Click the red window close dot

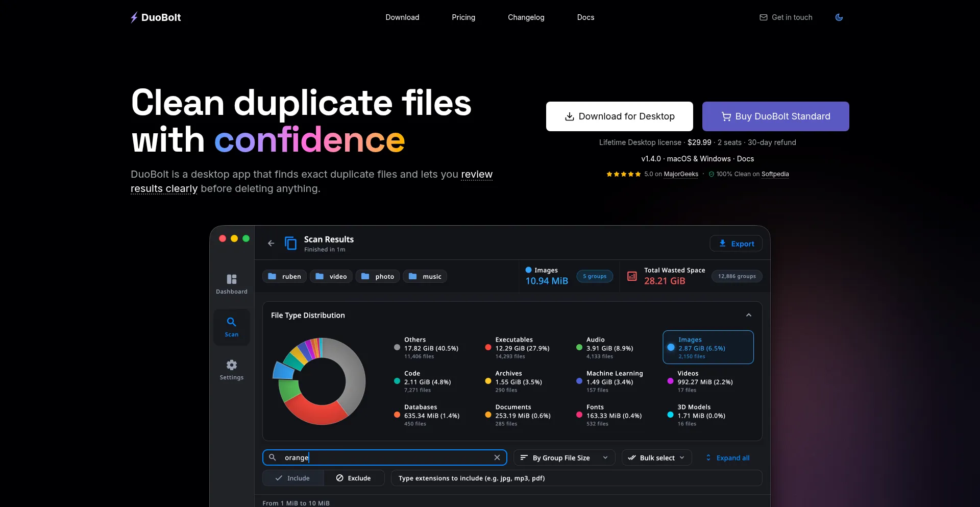point(223,238)
